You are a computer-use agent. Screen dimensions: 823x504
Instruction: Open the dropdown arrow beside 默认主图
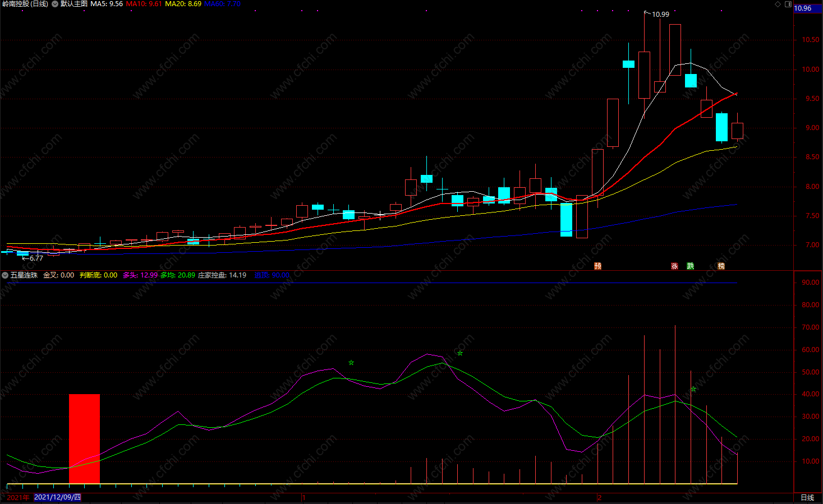click(55, 4)
